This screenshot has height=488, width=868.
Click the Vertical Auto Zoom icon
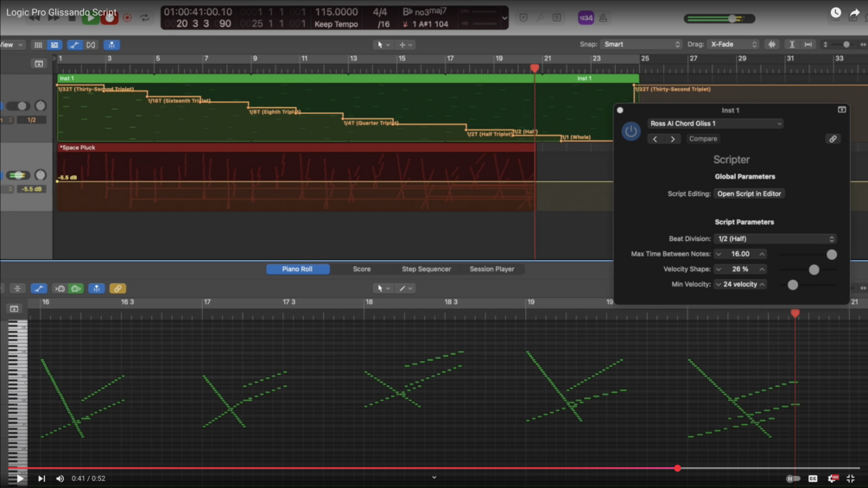coord(792,45)
